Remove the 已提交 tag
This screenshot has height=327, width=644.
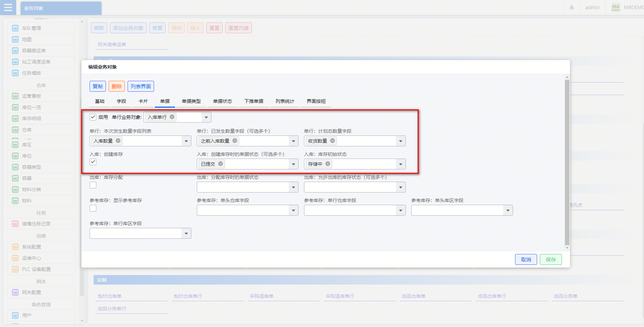tap(221, 164)
